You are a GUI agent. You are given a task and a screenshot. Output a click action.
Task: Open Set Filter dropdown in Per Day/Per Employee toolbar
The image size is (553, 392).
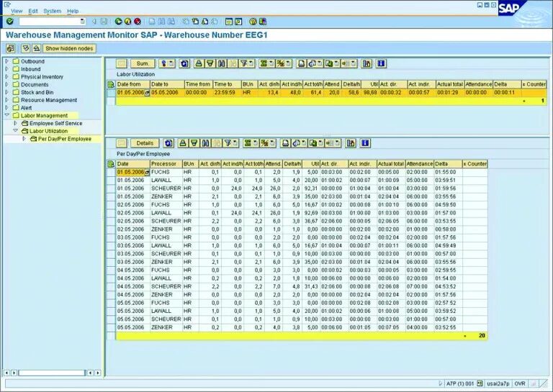click(235, 143)
